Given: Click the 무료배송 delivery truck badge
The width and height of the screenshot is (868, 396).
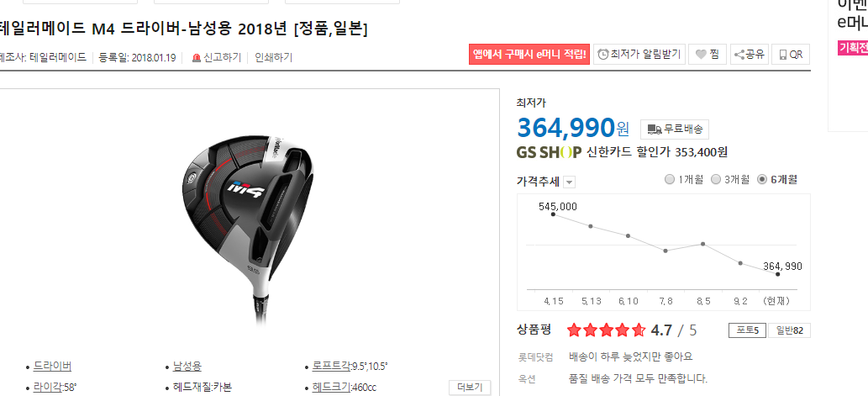Looking at the screenshot, I should (674, 129).
